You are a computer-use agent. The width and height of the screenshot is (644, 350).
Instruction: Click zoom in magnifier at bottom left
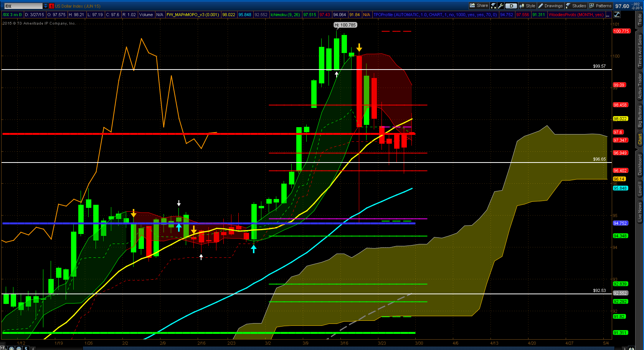pyautogui.click(x=12, y=348)
